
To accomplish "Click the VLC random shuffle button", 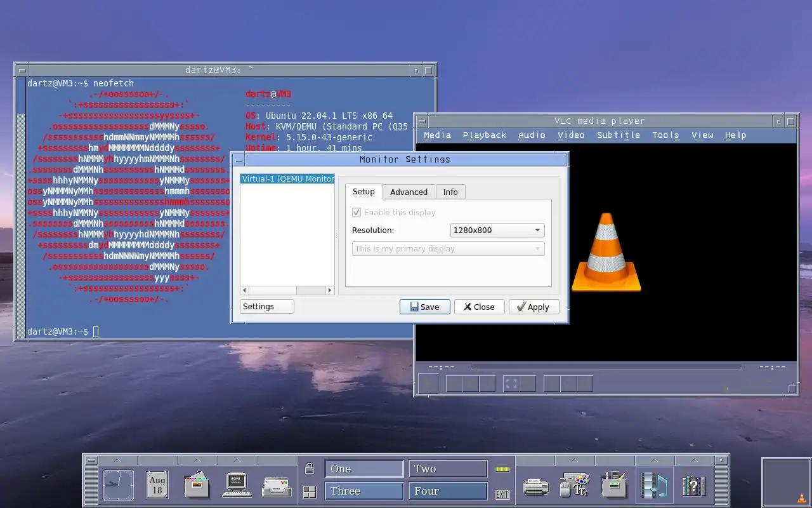I will (585, 384).
